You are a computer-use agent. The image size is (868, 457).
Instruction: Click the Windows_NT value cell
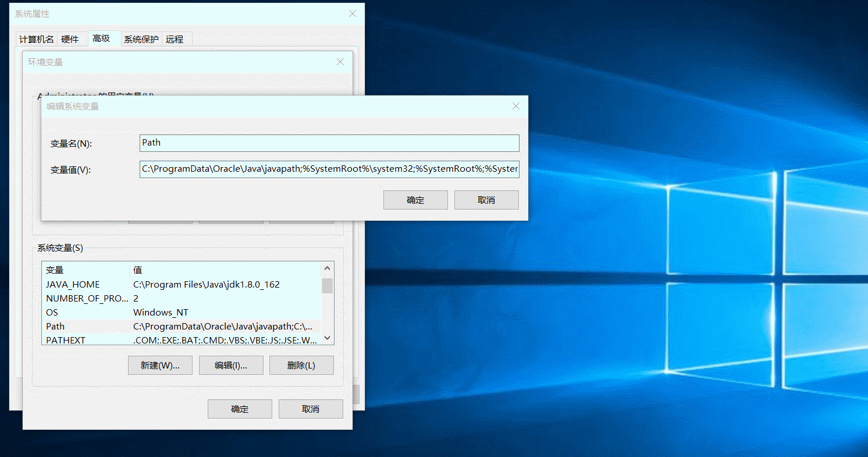(161, 313)
